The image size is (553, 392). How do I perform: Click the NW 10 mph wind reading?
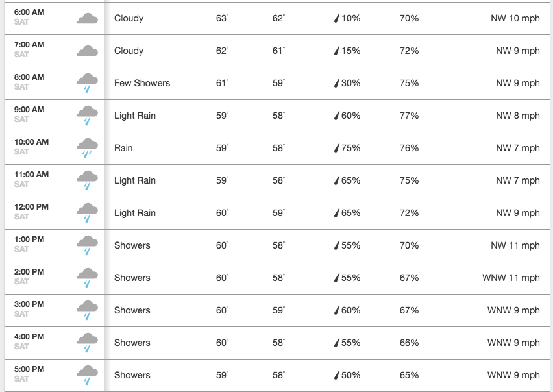pyautogui.click(x=515, y=18)
